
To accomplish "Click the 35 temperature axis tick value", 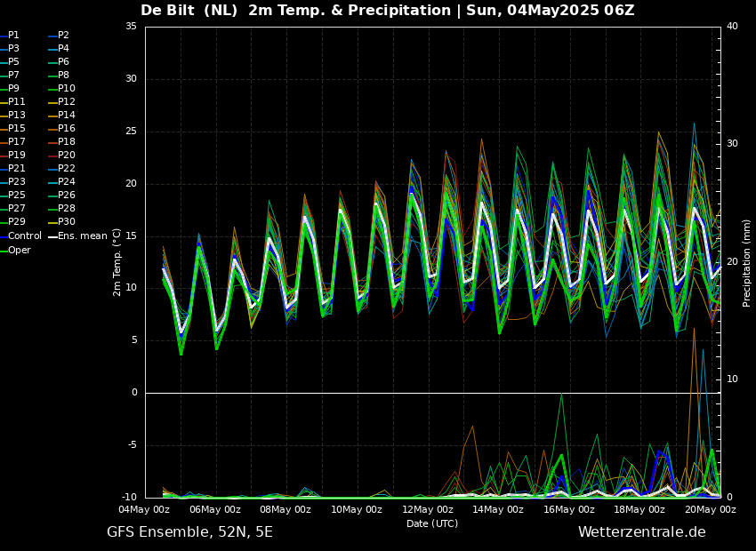I will click(x=131, y=27).
